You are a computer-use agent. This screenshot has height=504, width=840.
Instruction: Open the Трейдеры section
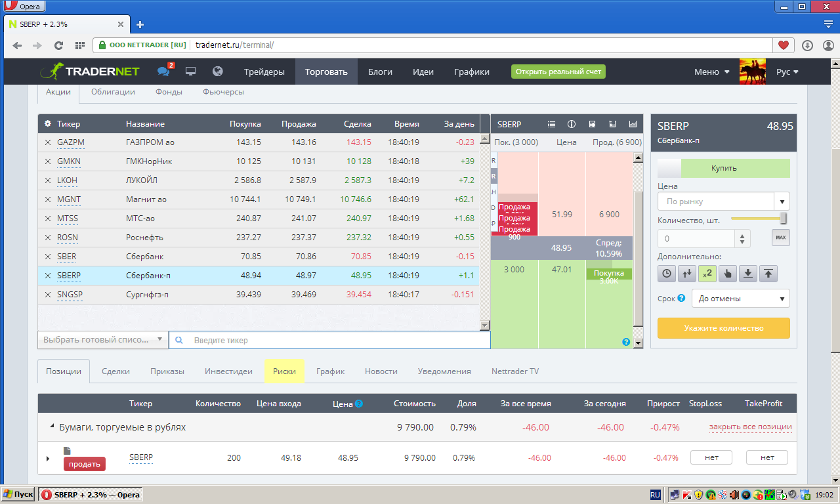tap(264, 72)
